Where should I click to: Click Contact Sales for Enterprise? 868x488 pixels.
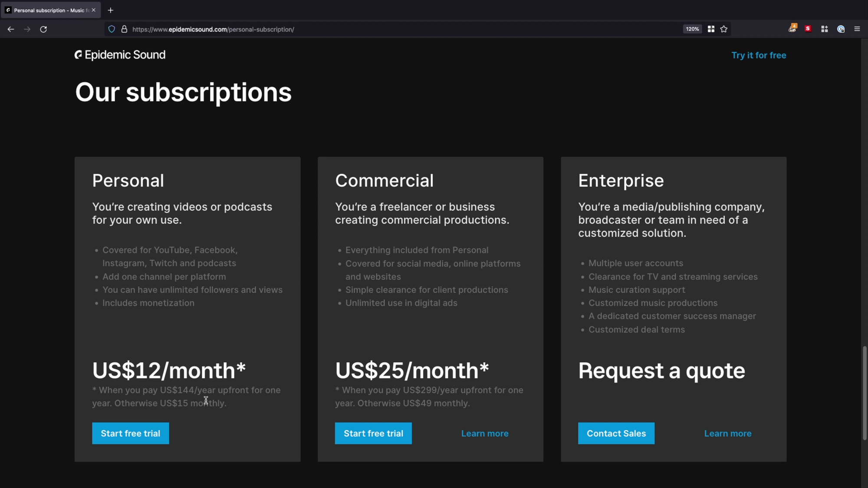pos(616,433)
